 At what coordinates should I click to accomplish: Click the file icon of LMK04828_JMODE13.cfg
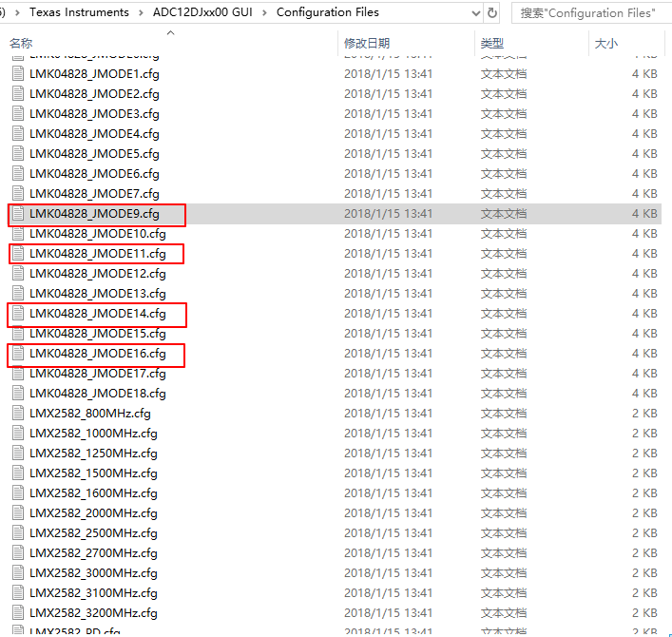pyautogui.click(x=18, y=293)
